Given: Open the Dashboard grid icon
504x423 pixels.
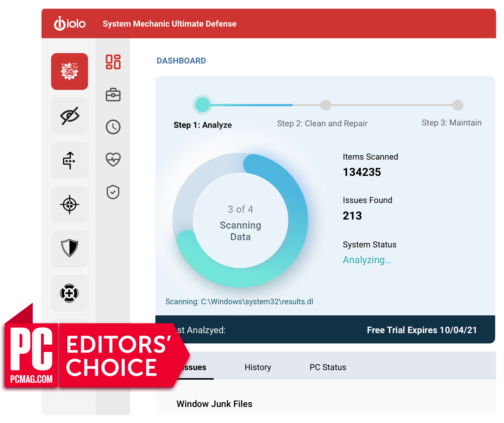Looking at the screenshot, I should pyautogui.click(x=113, y=62).
